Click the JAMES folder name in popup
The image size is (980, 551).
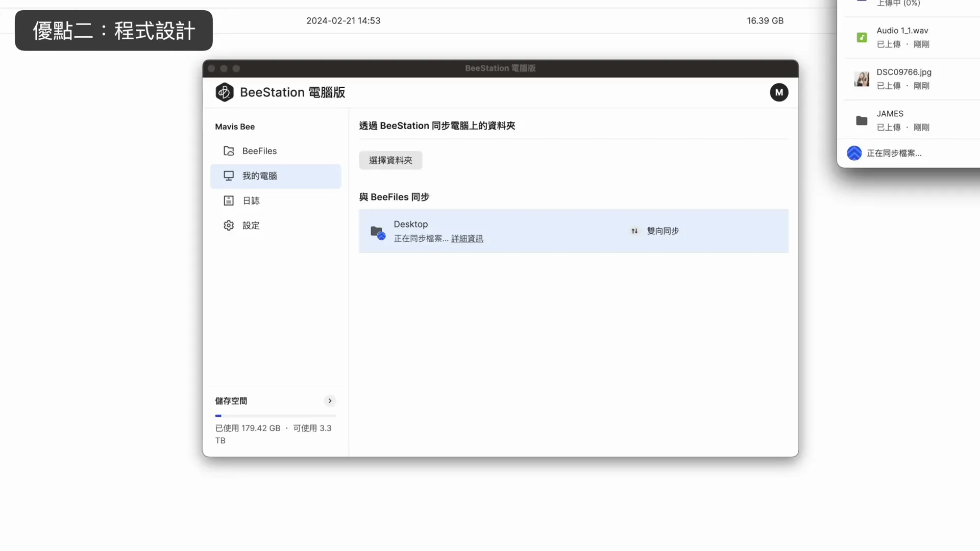[x=890, y=114]
